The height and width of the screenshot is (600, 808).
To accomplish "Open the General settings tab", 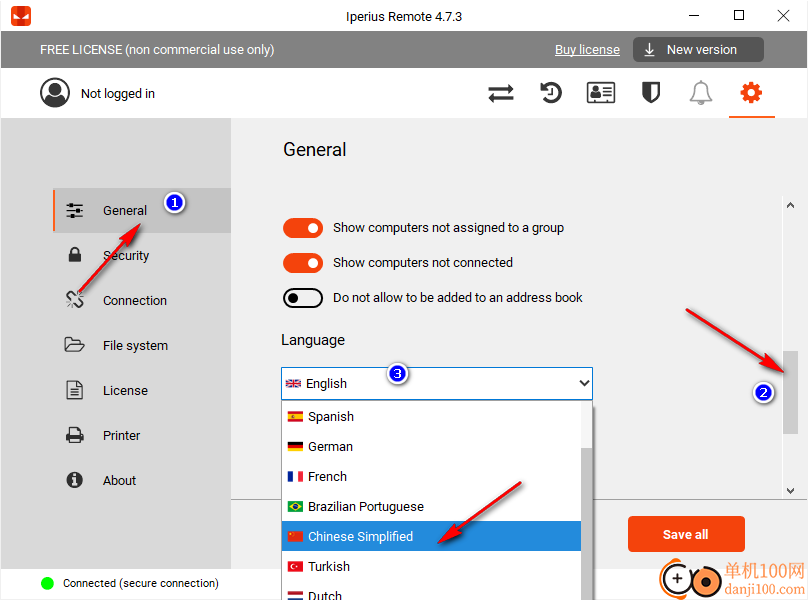I will [x=142, y=210].
